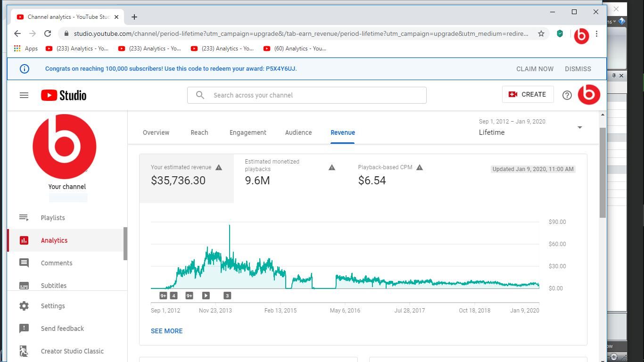Click the monetized playbacks warning icon
This screenshot has height=362, width=644.
pos(332,167)
